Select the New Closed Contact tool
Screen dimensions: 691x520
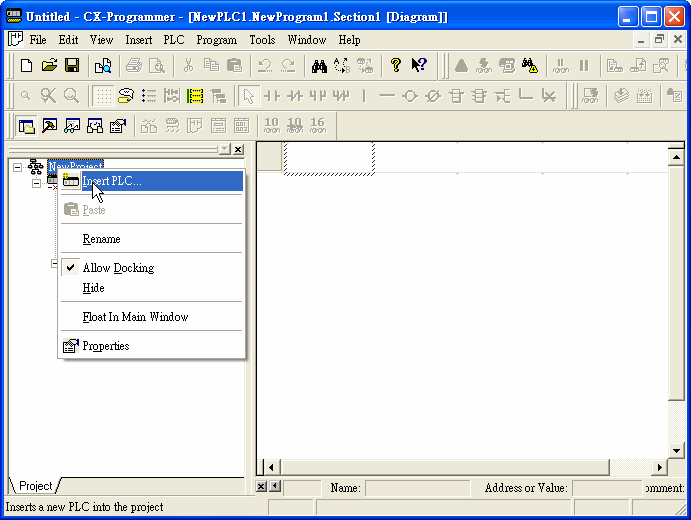pos(295,96)
